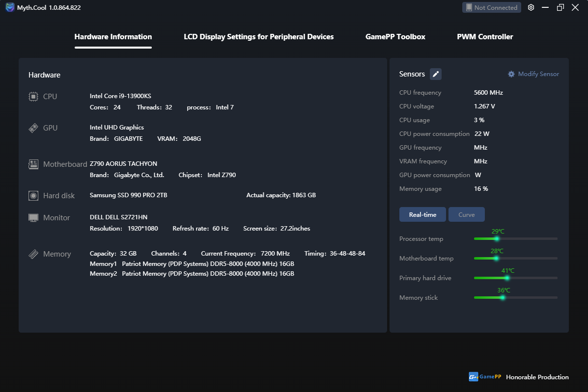Click the Memory1 Patriot Memory row
This screenshot has width=588, height=392.
click(192, 264)
